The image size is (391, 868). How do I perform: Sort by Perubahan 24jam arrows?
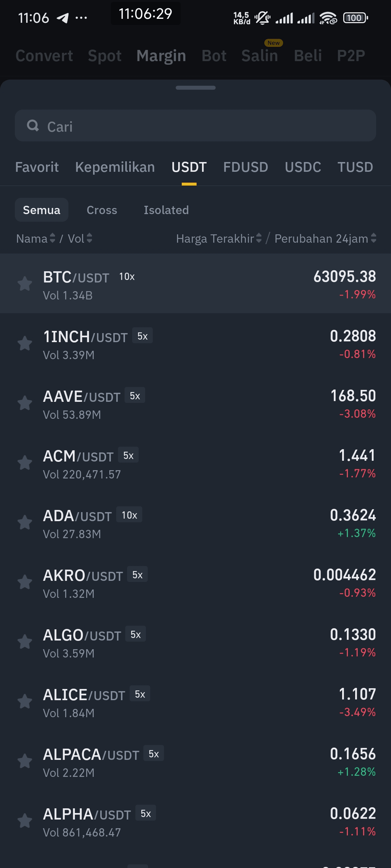click(x=374, y=238)
